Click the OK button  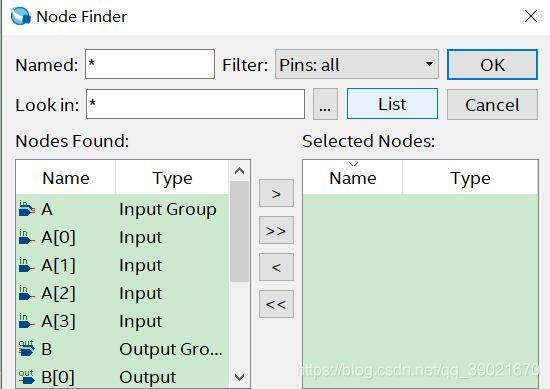tap(492, 65)
